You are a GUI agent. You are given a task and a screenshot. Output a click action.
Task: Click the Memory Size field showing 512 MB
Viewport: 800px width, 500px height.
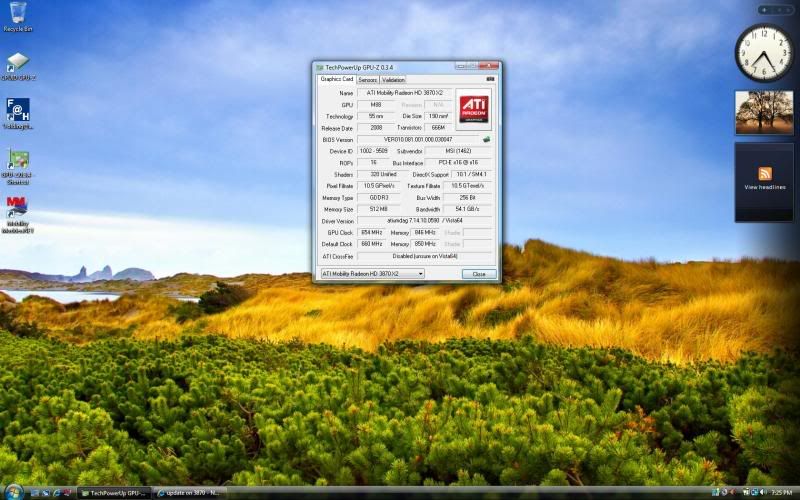click(x=379, y=209)
